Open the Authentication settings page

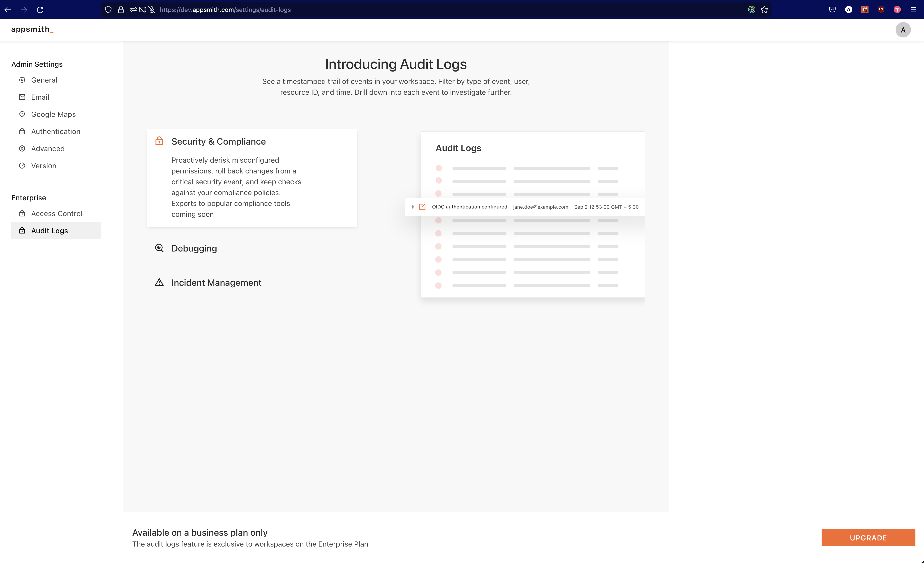(55, 132)
